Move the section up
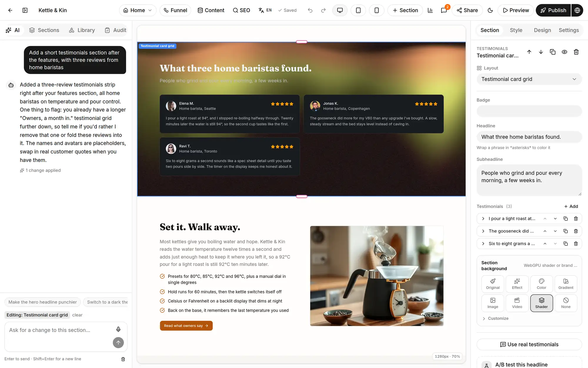Image resolution: width=588 pixels, height=368 pixels. pyautogui.click(x=529, y=52)
